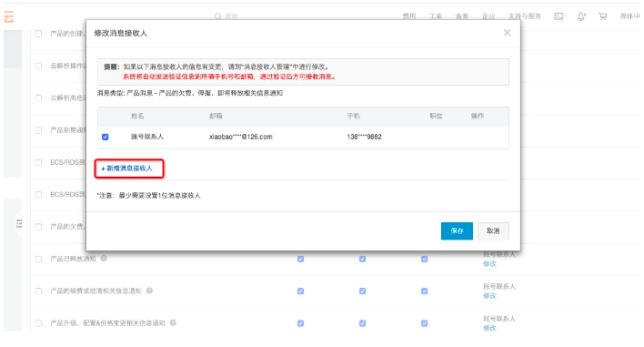The image size is (644, 347).
Task: Click 修改 link in 产品升级、配置&价格变更 row
Action: click(x=489, y=328)
